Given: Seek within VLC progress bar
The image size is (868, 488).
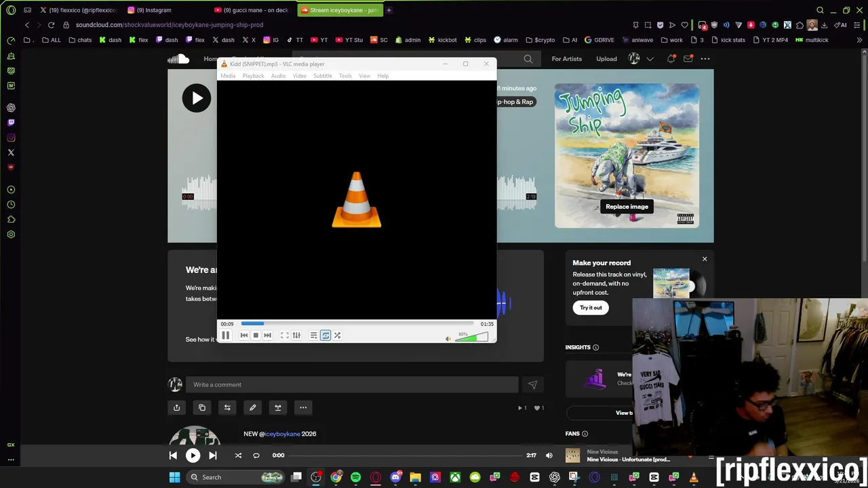Looking at the screenshot, I should 357,324.
